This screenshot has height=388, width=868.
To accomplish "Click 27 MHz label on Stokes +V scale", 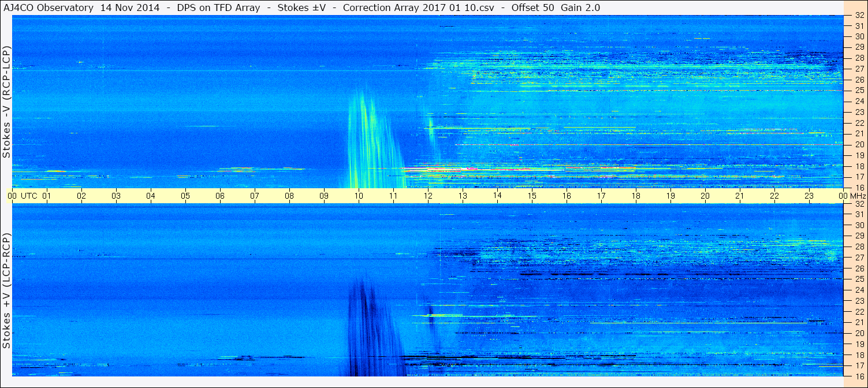I will [x=859, y=258].
